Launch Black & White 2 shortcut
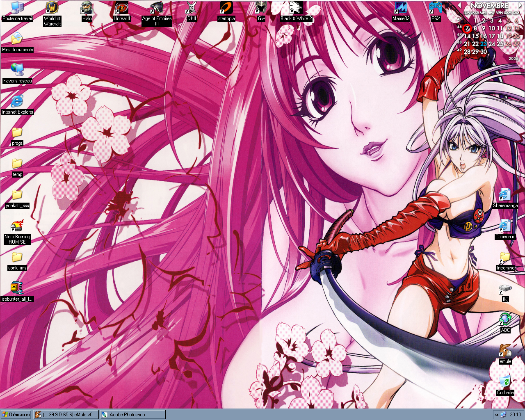This screenshot has width=525, height=420. (296, 11)
